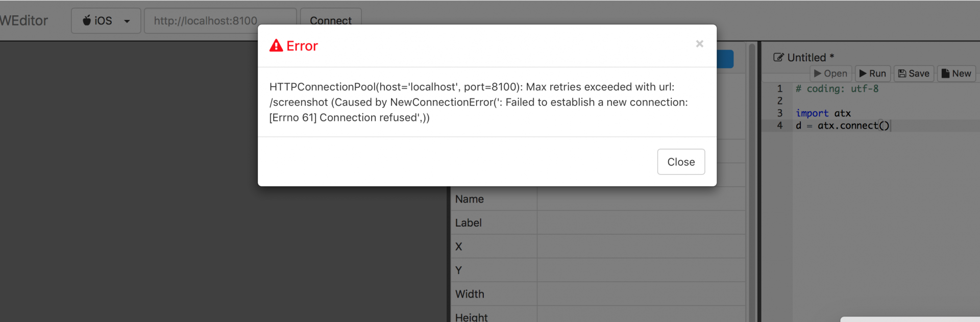Dismiss error dialog via X icon
The height and width of the screenshot is (322, 980).
(x=699, y=44)
